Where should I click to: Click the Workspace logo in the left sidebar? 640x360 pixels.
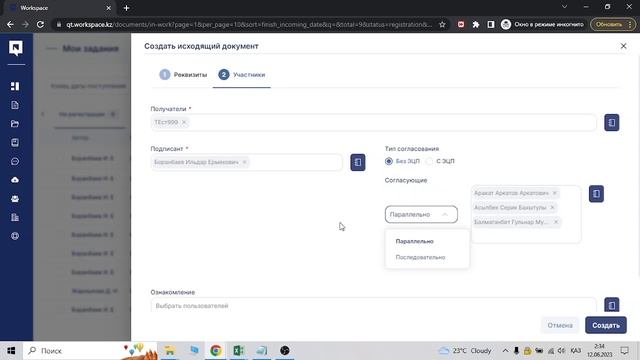point(16,48)
